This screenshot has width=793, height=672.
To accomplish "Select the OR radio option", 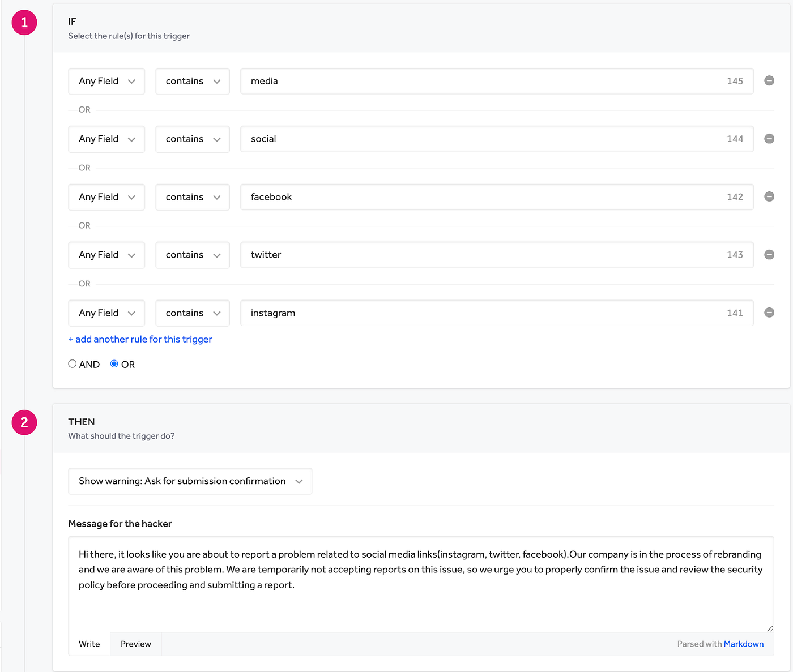I will [x=114, y=364].
